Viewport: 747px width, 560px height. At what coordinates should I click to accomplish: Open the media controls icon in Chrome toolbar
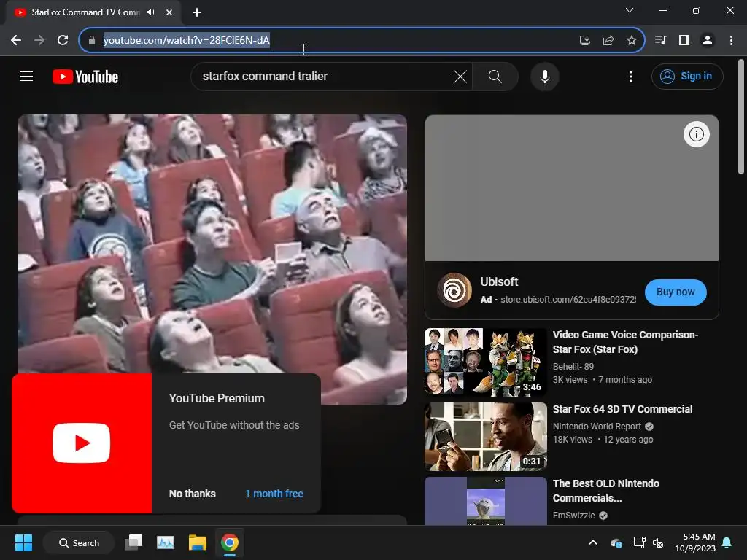[x=660, y=40]
